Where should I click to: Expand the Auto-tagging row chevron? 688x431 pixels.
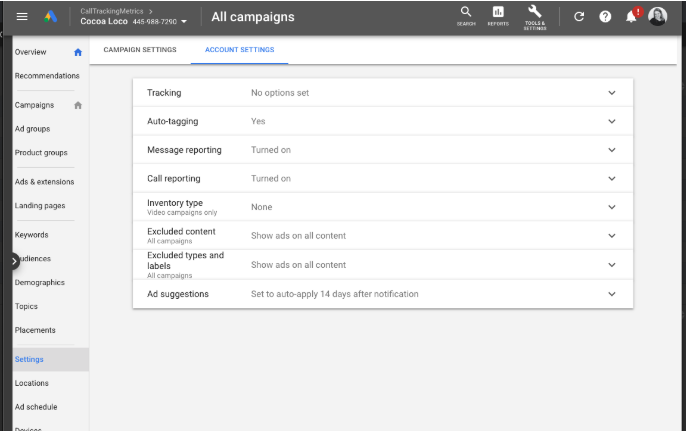click(x=612, y=121)
